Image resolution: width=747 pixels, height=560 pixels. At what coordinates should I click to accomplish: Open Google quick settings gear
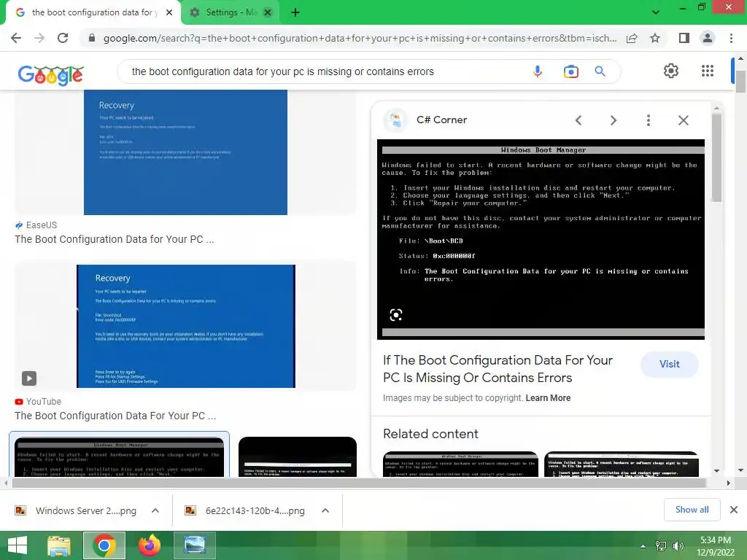[671, 71]
